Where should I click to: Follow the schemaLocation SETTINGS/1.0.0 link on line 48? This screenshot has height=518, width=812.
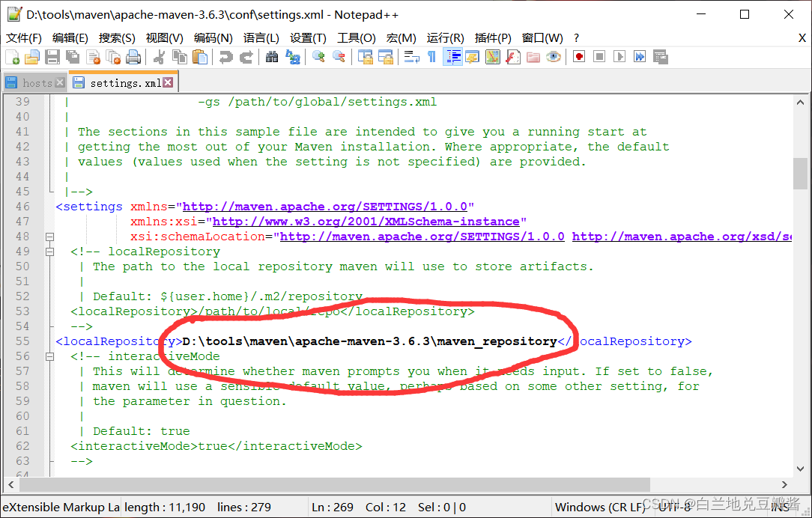pyautogui.click(x=422, y=237)
